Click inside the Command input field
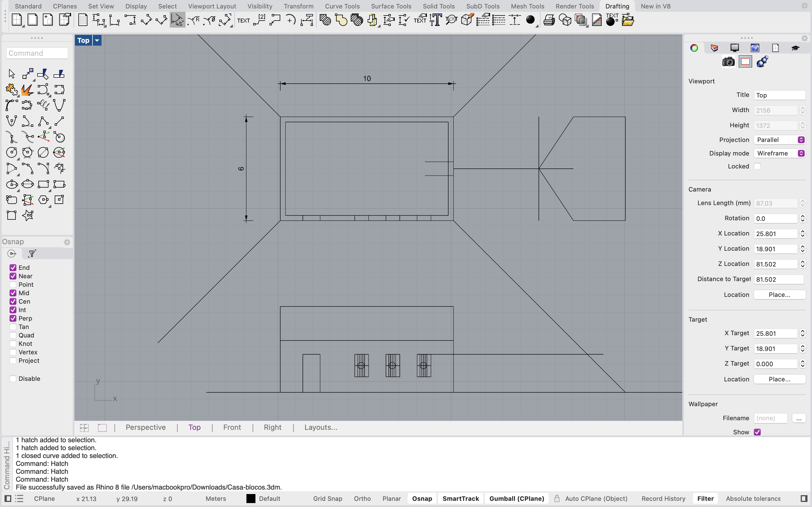812x507 pixels. [x=37, y=53]
